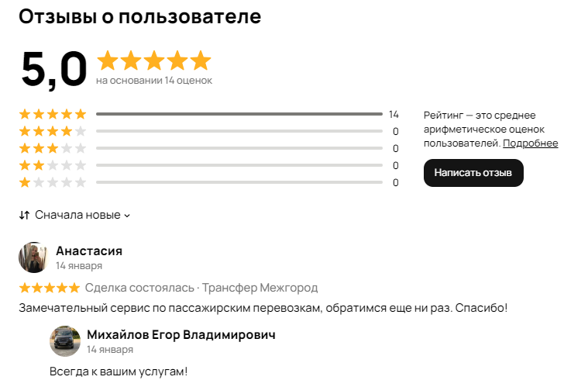Click the reviewer name Анастасия
Screen dimensions: 588x387
point(89,251)
